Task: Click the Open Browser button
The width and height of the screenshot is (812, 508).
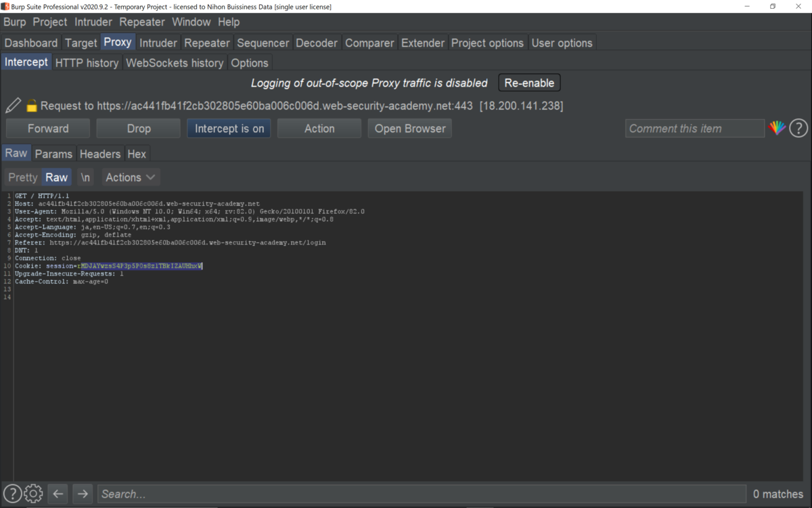Action: pyautogui.click(x=410, y=129)
